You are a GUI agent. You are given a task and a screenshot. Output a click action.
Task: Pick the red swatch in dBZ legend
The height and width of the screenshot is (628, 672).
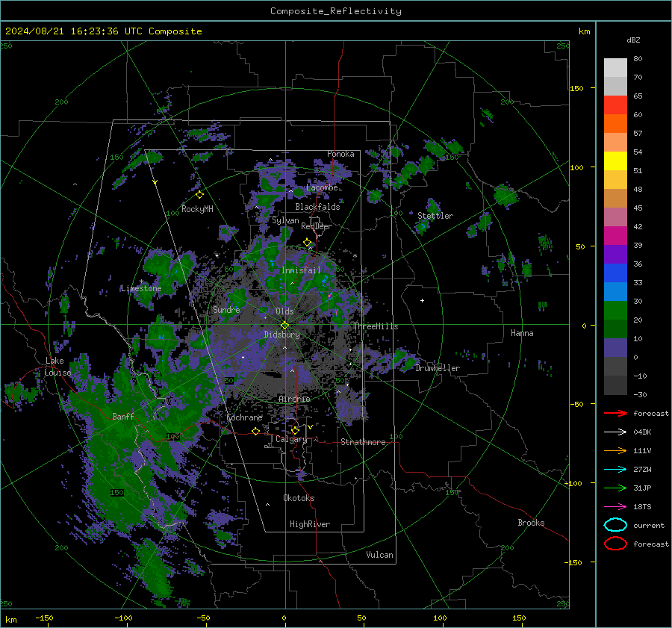pyautogui.click(x=615, y=105)
